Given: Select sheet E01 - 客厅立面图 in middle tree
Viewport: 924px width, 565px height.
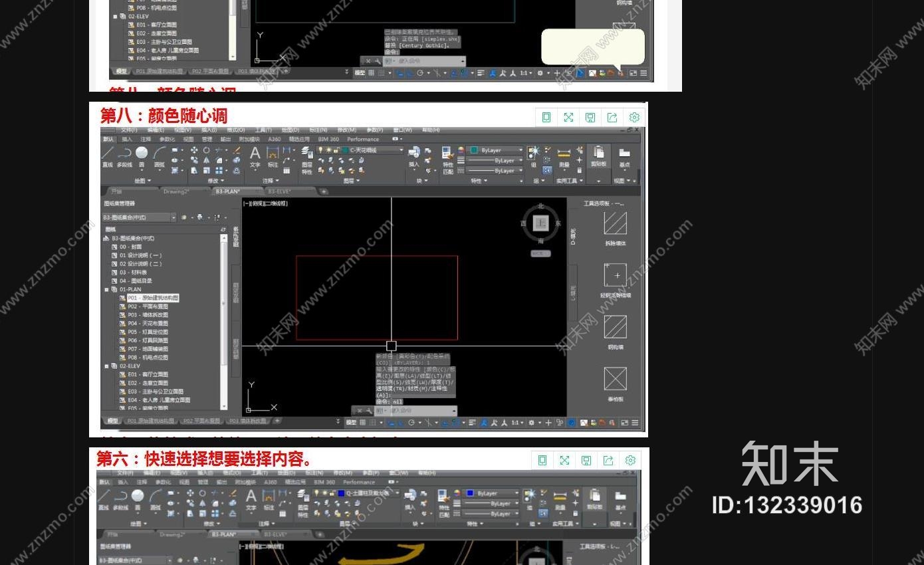Looking at the screenshot, I should coord(148,375).
